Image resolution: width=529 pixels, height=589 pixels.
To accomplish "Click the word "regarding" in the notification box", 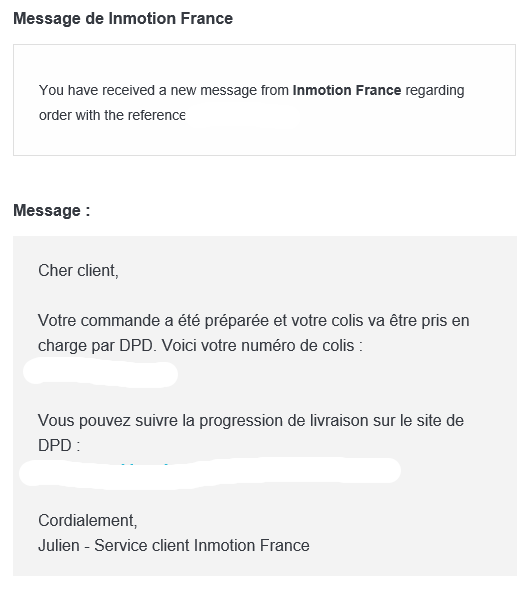I will [435, 91].
